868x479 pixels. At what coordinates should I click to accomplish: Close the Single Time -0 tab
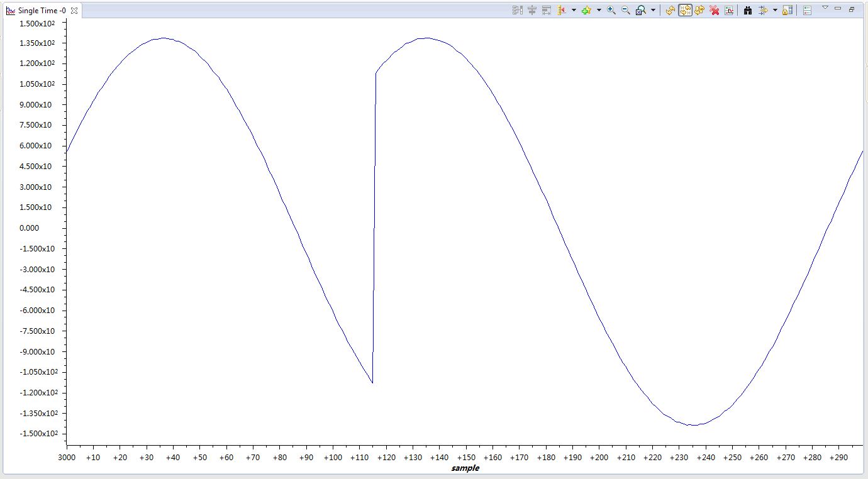tap(74, 11)
